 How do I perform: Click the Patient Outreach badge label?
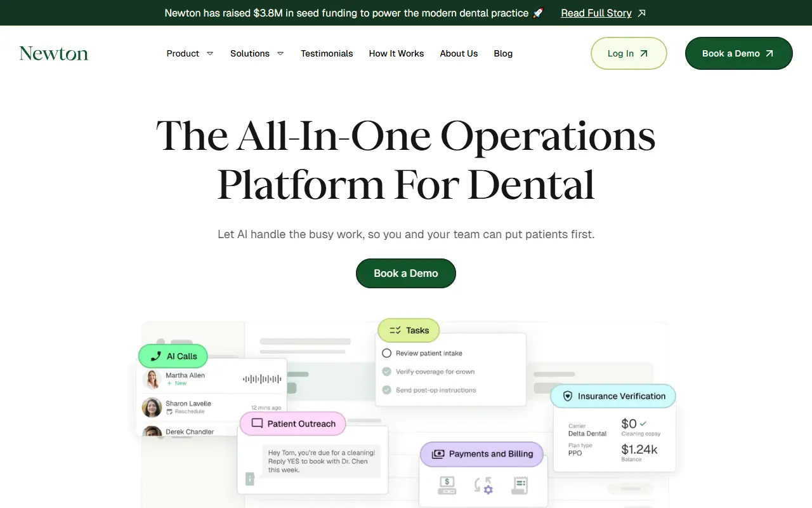301,424
